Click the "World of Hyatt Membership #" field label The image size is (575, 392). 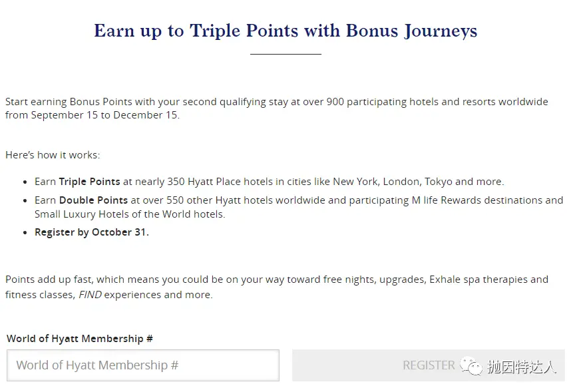click(x=80, y=339)
